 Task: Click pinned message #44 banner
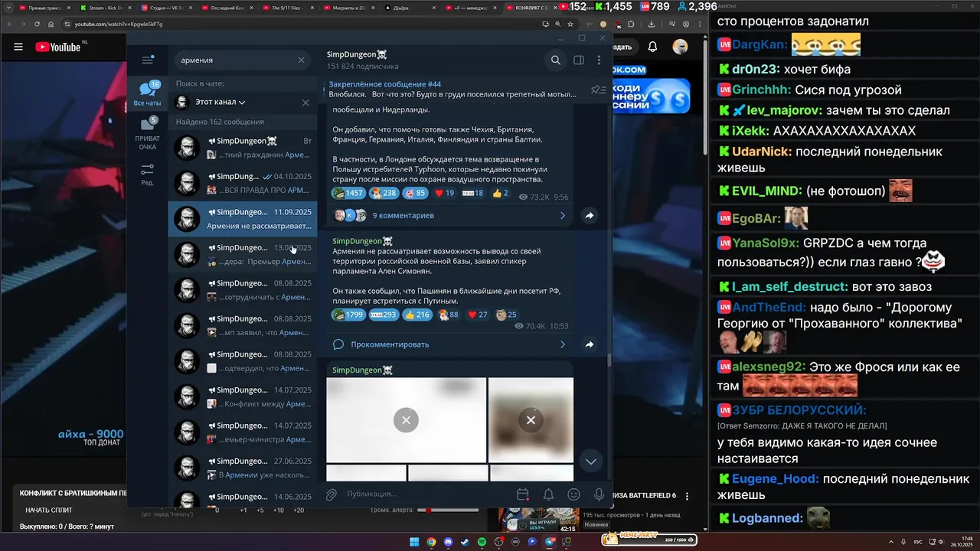(x=452, y=89)
